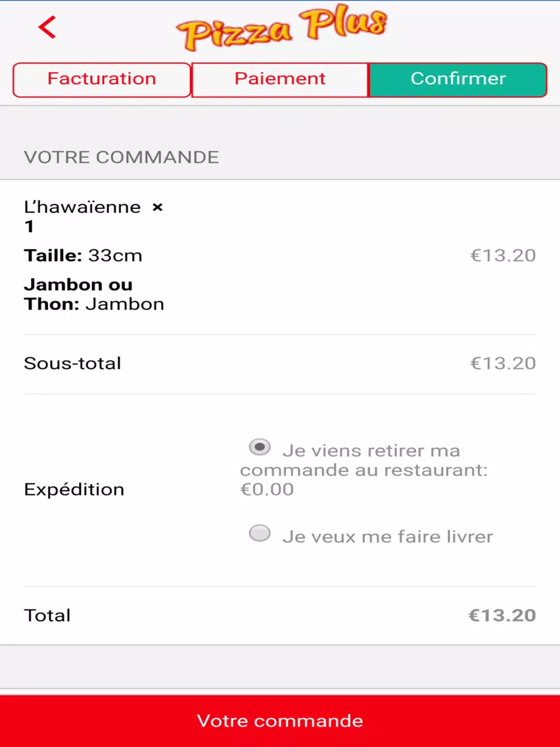
Task: Tap the Sous-total row
Action: click(x=280, y=364)
